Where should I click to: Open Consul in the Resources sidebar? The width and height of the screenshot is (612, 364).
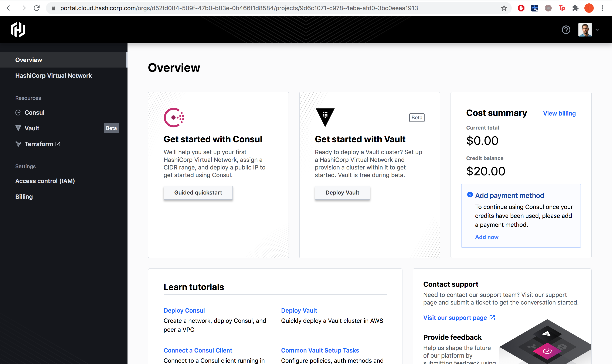point(34,113)
